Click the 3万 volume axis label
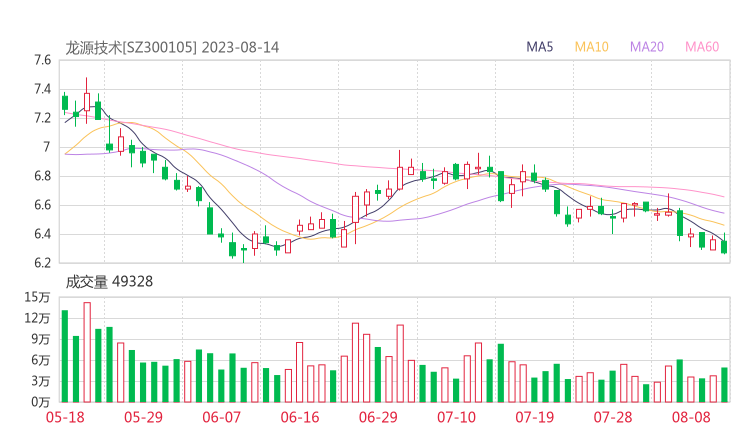Image resolution: width=740 pixels, height=440 pixels. [41, 381]
